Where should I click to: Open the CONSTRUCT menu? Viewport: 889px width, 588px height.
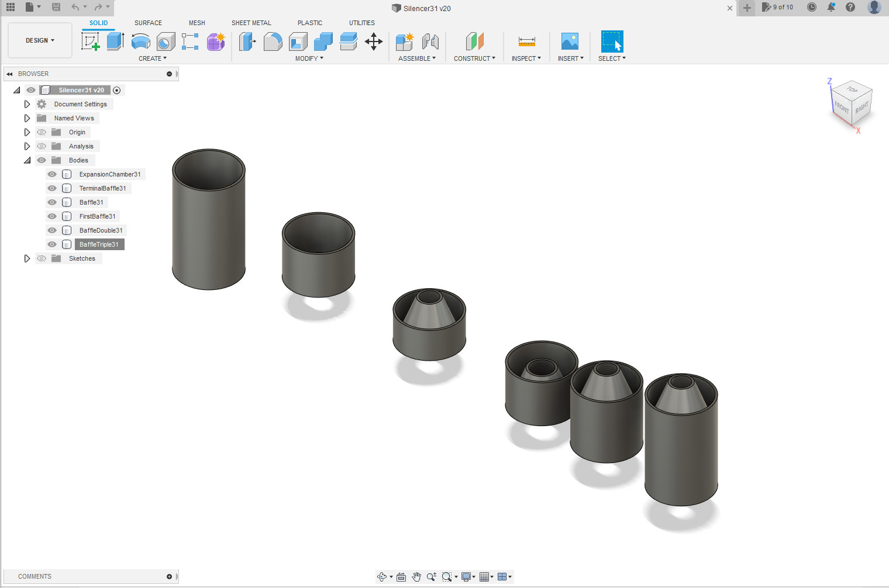pyautogui.click(x=475, y=58)
